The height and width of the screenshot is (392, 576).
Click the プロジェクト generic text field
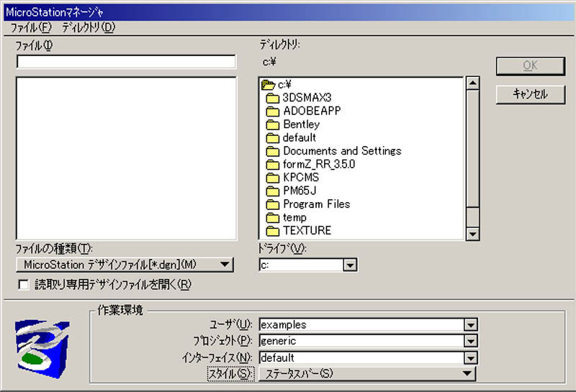(x=361, y=342)
